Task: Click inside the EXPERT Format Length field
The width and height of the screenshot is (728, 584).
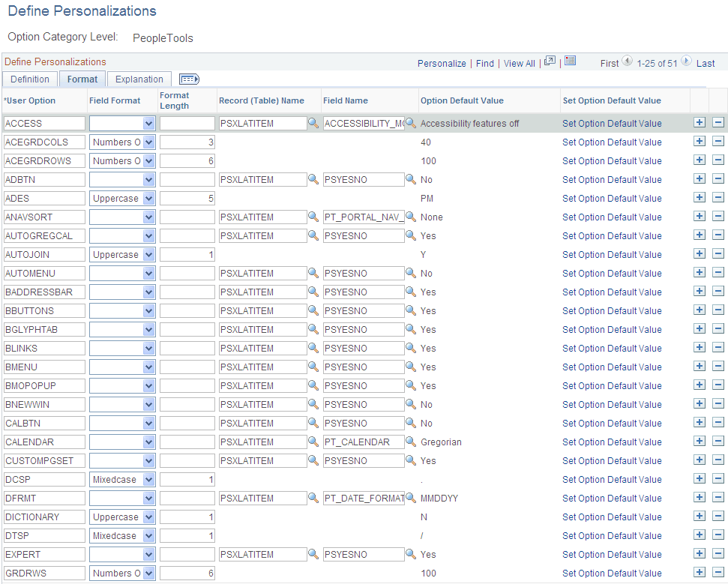Action: coord(187,554)
